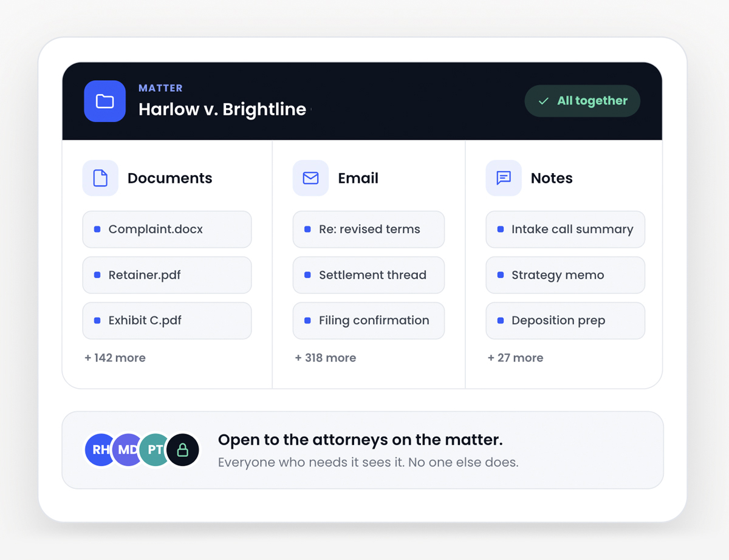Viewport: 729px width, 560px height.
Task: Click the MATTER label
Action: [x=160, y=88]
